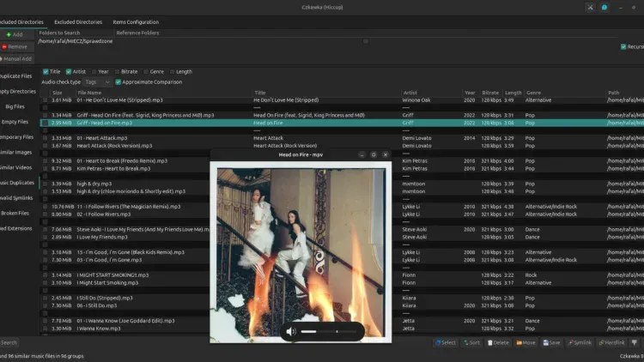Click the Delete trash icon button
Screen dimensions: 644x362
(499, 342)
